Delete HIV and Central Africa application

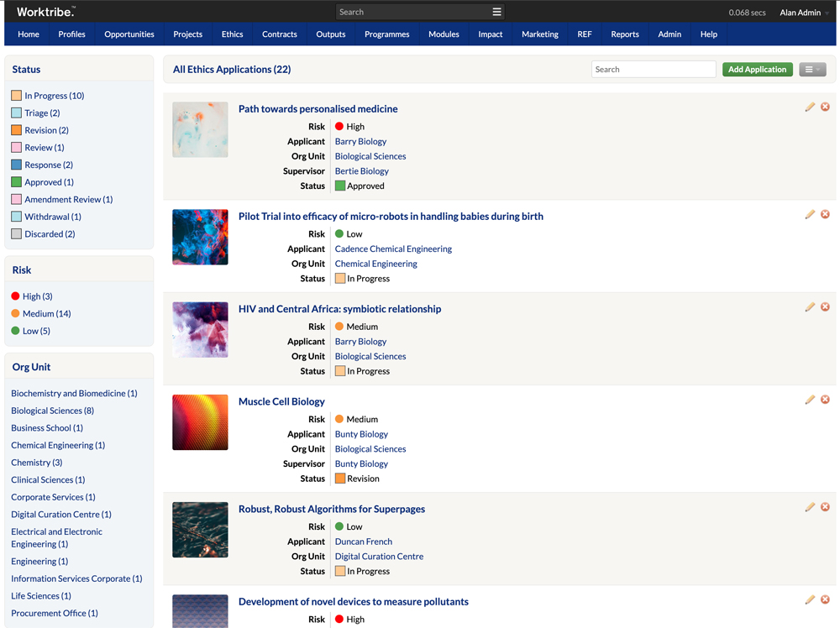point(825,306)
